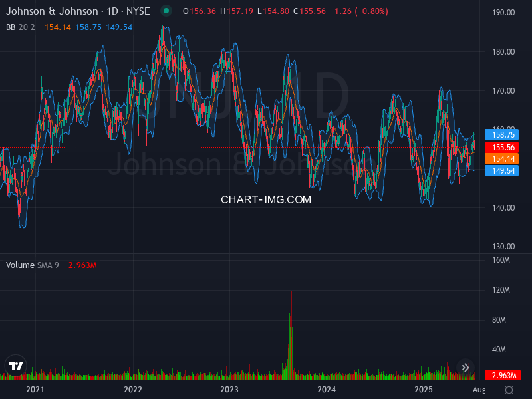The image size is (532, 399).
Task: Click the Volume SMA 9 indicator label
Action: (x=32, y=265)
